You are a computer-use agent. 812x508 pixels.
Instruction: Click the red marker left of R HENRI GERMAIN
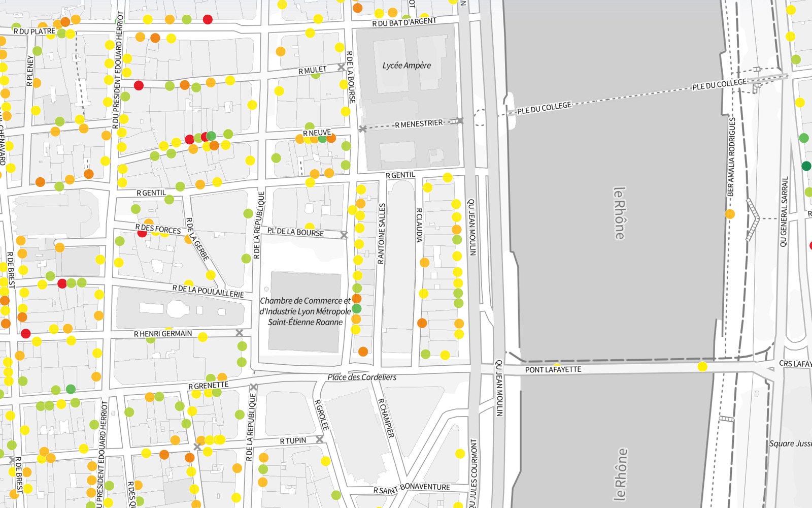point(26,334)
